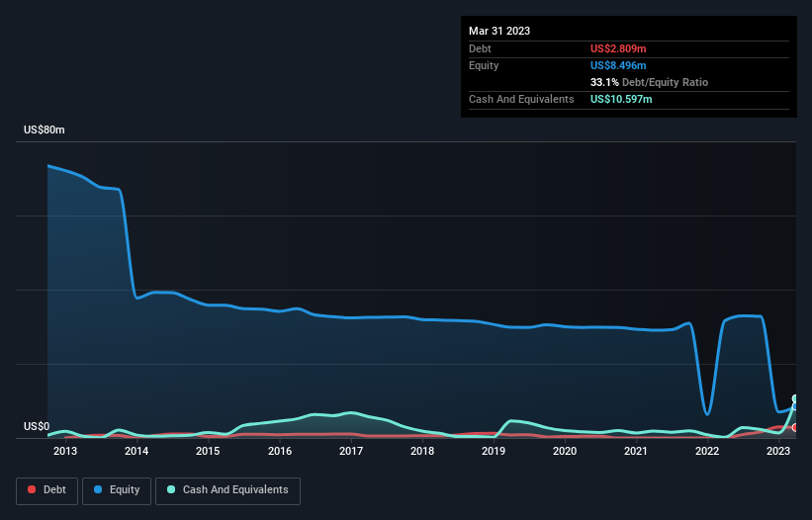Click the US$2.809m debt value
This screenshot has height=520, width=812.
click(618, 48)
